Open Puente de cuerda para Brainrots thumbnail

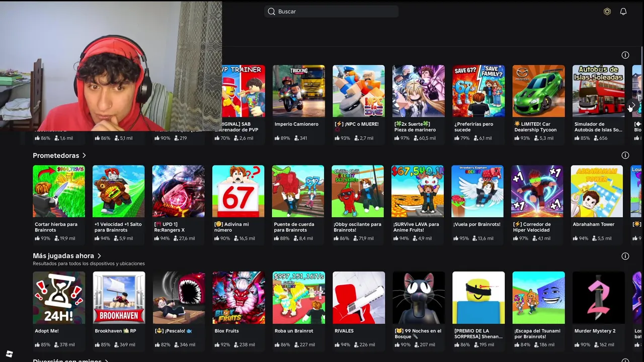point(298,192)
